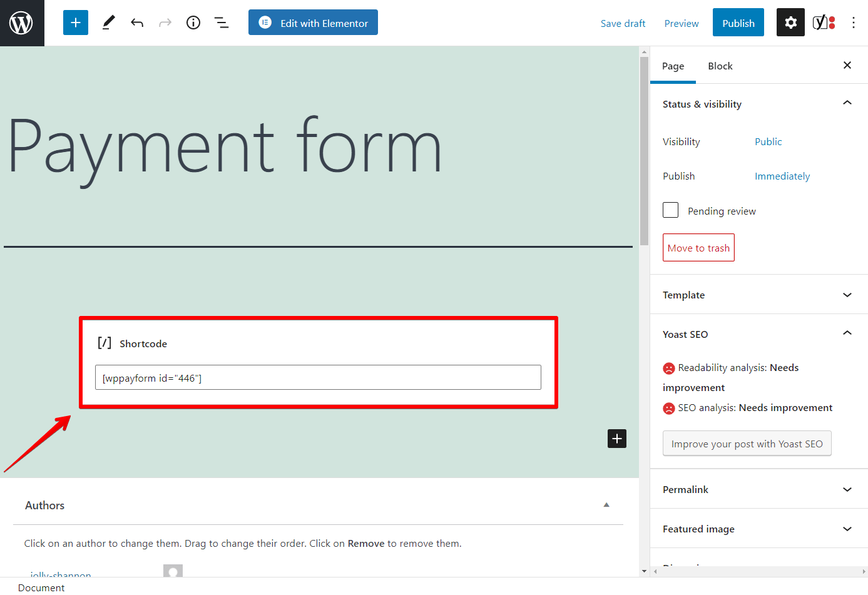
Task: Open the block list view outline
Action: pos(221,23)
